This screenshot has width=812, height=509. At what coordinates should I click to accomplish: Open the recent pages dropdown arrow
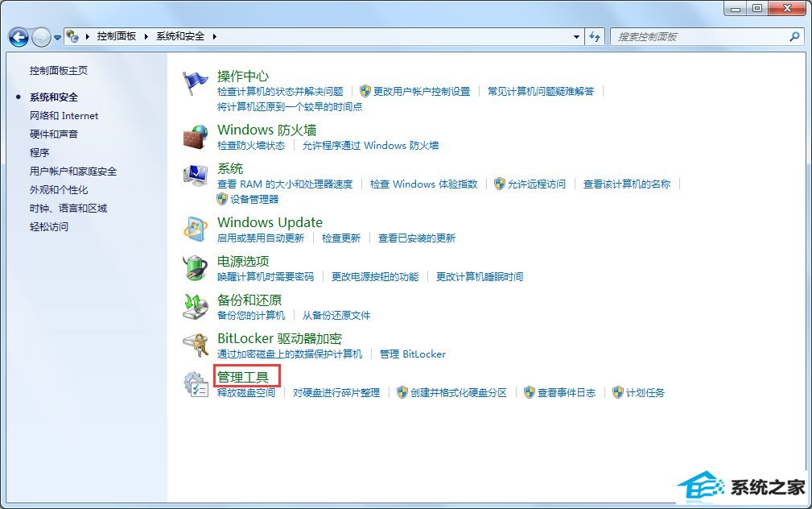(57, 37)
